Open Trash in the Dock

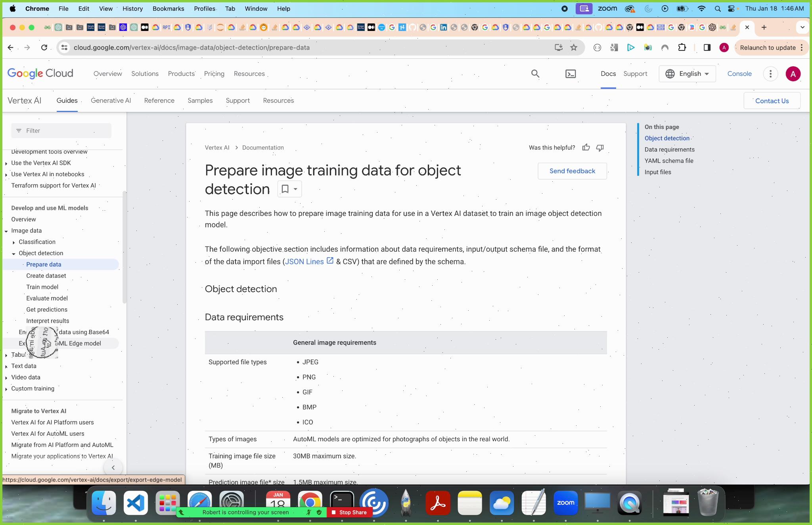pos(708,502)
